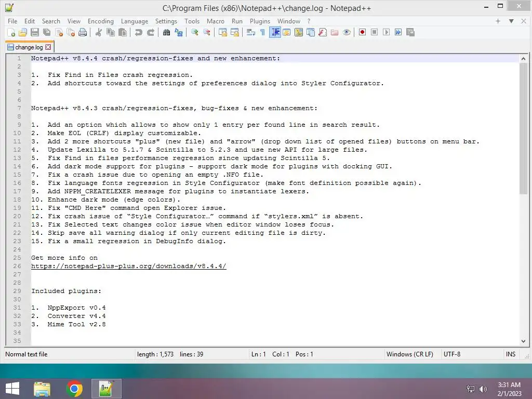Open the Plugins menu
The height and width of the screenshot is (399, 532).
tap(260, 21)
